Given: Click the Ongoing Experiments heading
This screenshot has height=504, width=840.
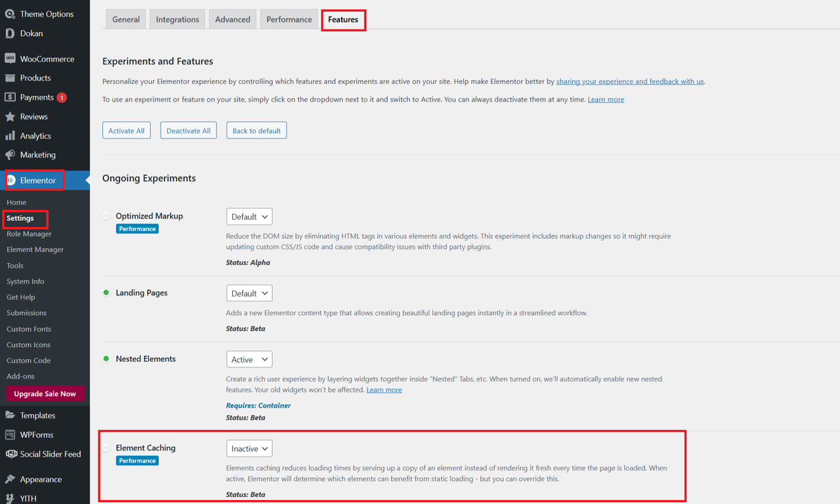Looking at the screenshot, I should point(149,178).
